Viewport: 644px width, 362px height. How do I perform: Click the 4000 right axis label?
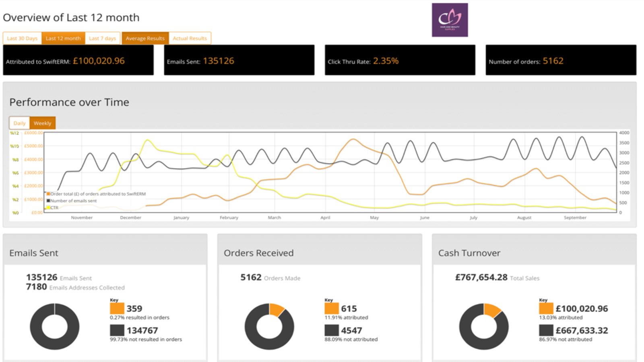(624, 133)
